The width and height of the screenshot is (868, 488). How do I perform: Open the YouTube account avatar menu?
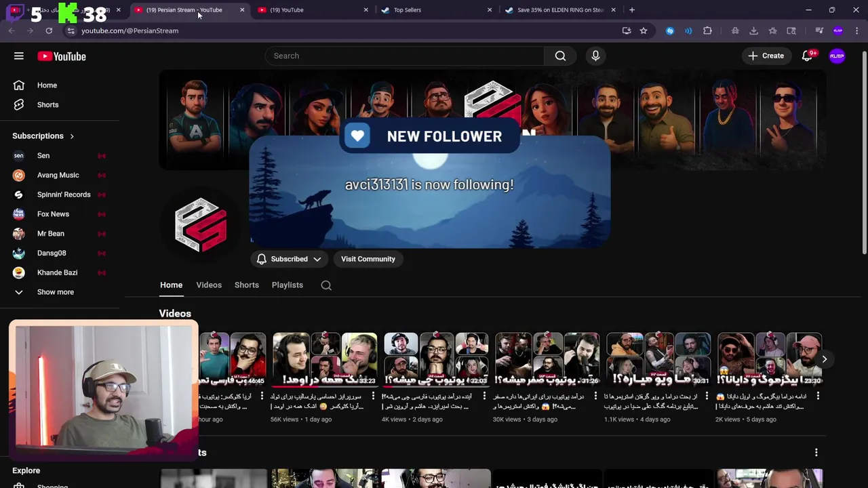[x=837, y=56]
